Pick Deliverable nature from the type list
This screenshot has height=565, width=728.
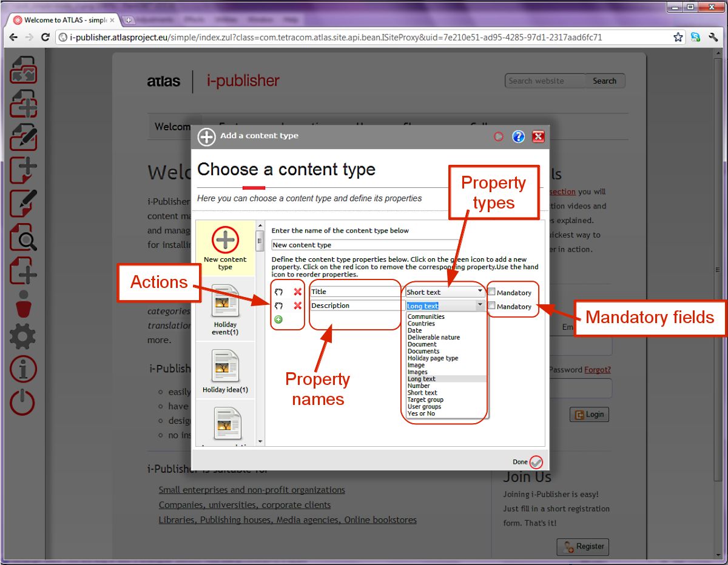tap(434, 337)
